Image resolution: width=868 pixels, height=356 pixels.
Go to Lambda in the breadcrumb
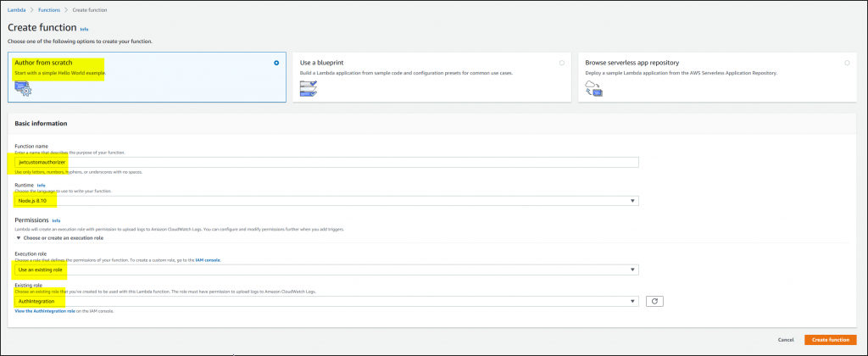pyautogui.click(x=14, y=8)
